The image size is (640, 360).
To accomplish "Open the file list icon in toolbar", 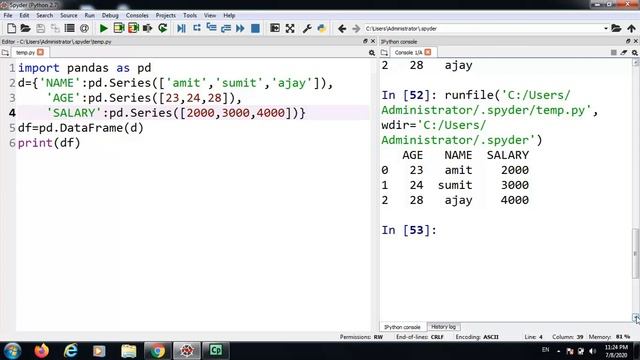I will tap(70, 28).
